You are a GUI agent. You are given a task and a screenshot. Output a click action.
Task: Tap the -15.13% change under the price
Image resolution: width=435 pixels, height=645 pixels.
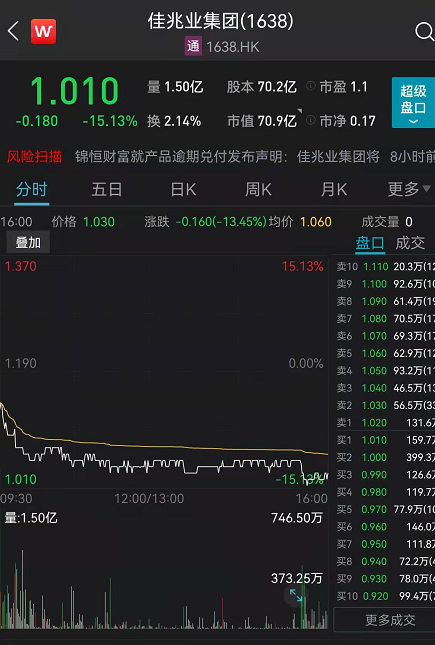pyautogui.click(x=110, y=121)
